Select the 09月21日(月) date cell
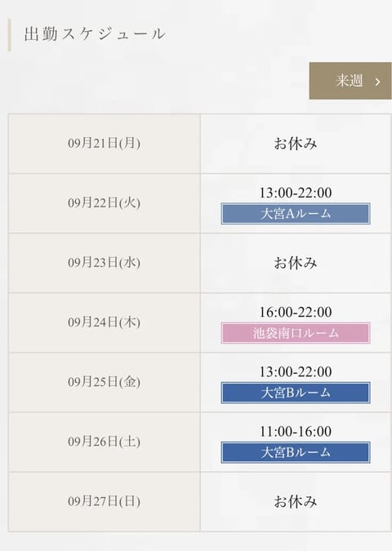This screenshot has width=392, height=551. pos(104,144)
